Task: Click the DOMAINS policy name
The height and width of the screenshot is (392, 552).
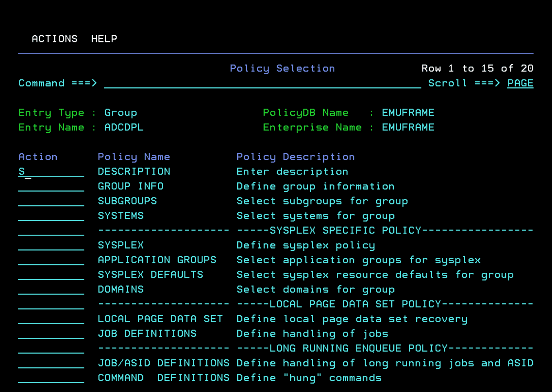Action: tap(121, 290)
